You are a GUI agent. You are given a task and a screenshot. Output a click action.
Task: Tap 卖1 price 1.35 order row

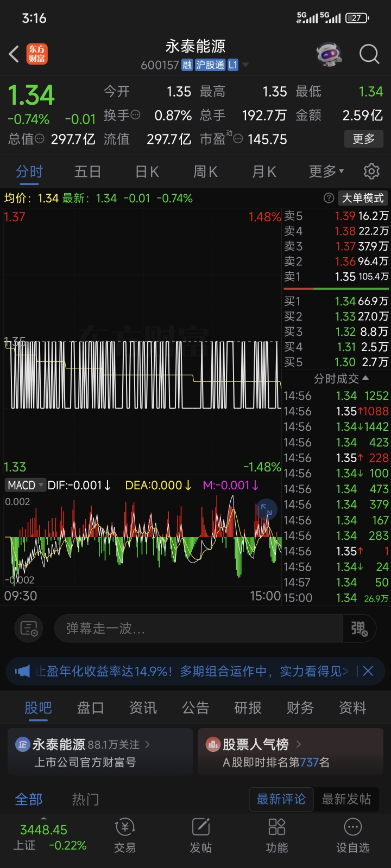coord(336,277)
